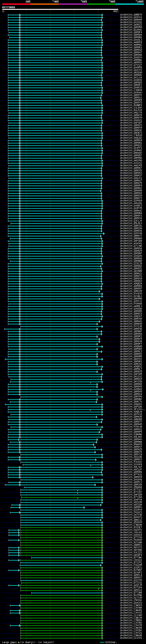Click the purple ~60% identity legend segment
Viewport: 146px width, 644px height.
tap(73, 4)
